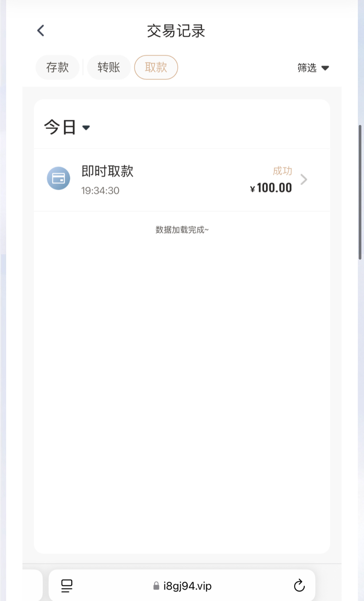Expand the 今日 date selector

(x=60, y=128)
